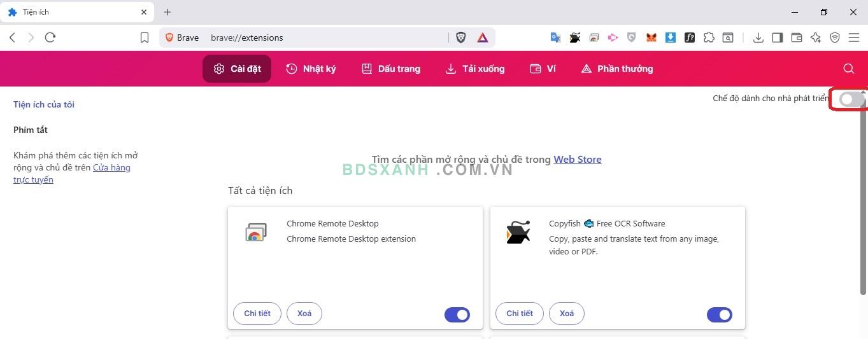
Task: Disable Copyfish extension toggle
Action: tap(720, 314)
